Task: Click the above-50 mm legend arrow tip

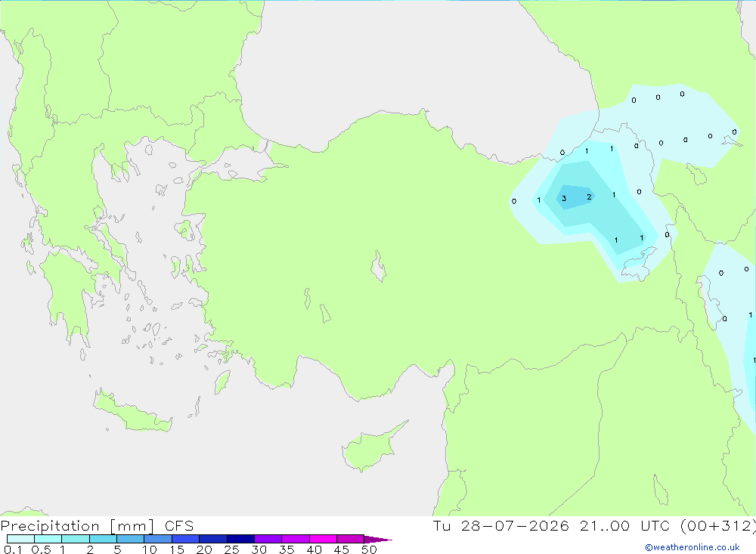Action: 378,540
